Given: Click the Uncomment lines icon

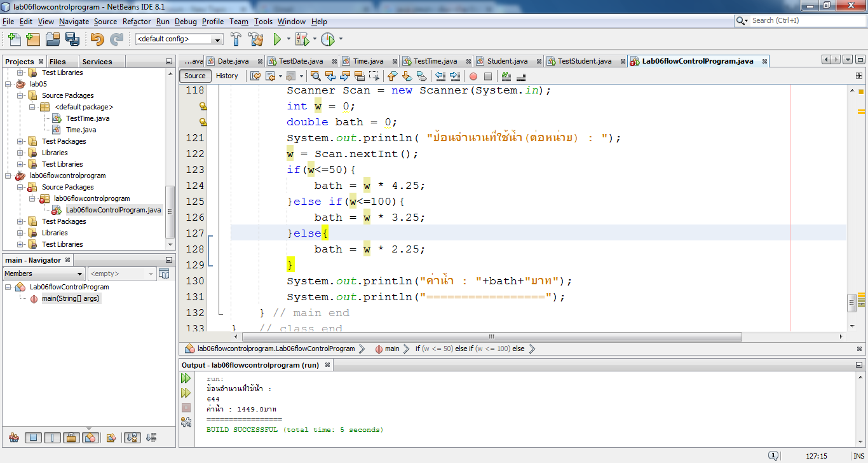Looking at the screenshot, I should (522, 76).
